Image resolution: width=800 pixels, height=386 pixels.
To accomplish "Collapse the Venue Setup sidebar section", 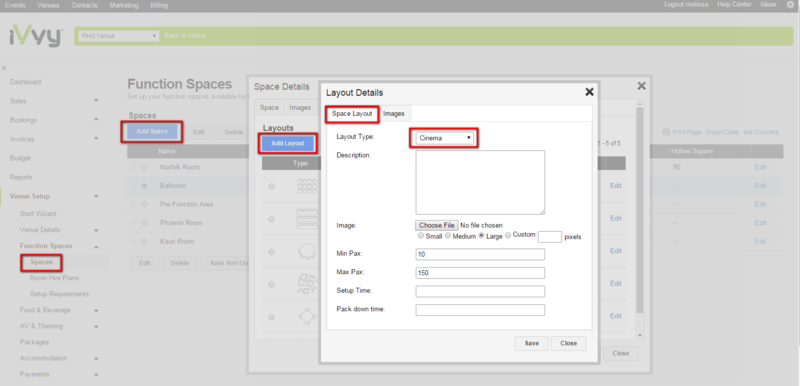I will coord(96,196).
